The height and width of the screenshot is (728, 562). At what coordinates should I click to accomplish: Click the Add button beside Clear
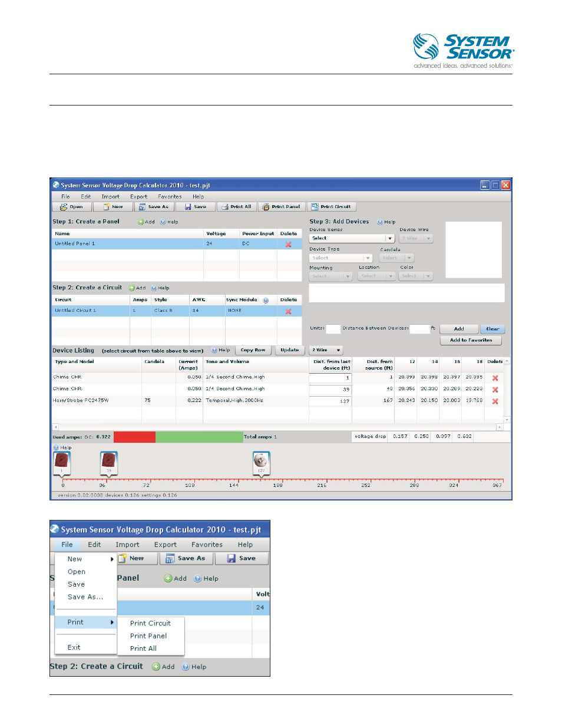[459, 329]
